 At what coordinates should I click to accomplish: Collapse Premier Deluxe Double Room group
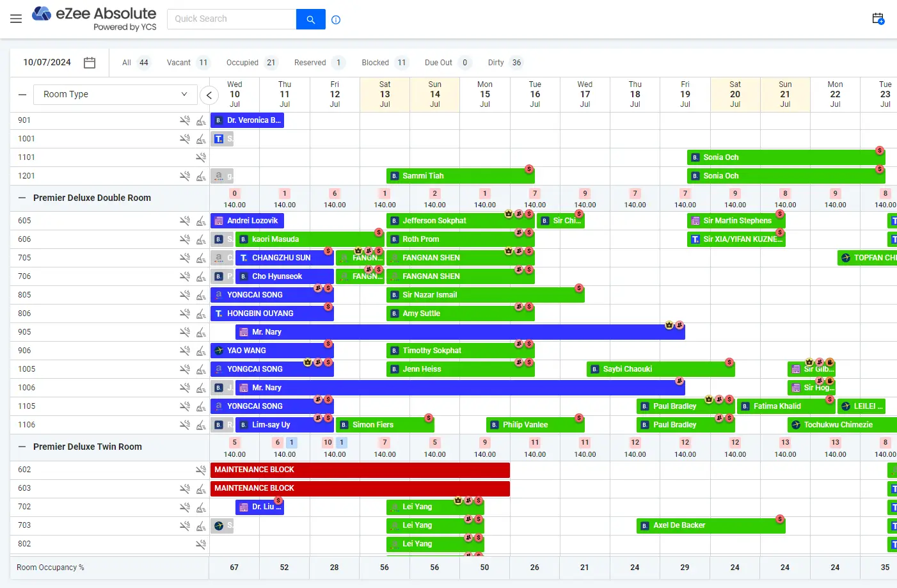22,198
